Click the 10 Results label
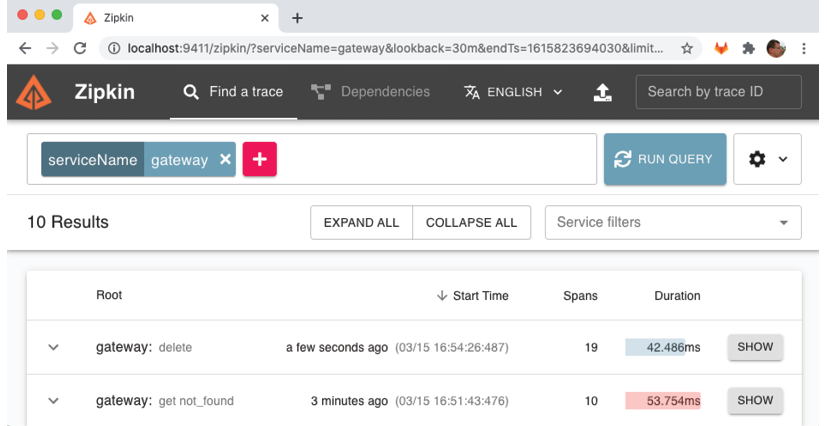Screen dimensions: 827x426 pos(68,222)
